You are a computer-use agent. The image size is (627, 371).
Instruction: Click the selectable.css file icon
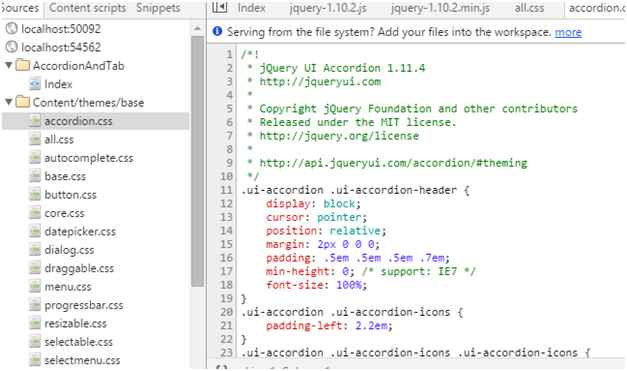pyautogui.click(x=35, y=341)
